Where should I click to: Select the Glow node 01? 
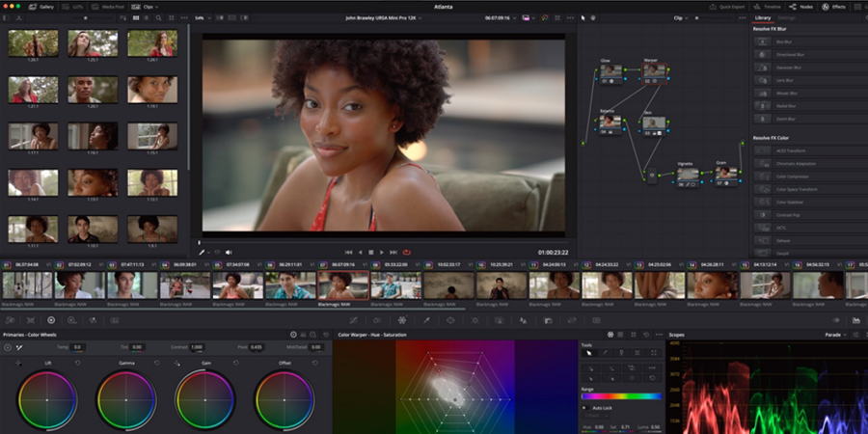611,72
